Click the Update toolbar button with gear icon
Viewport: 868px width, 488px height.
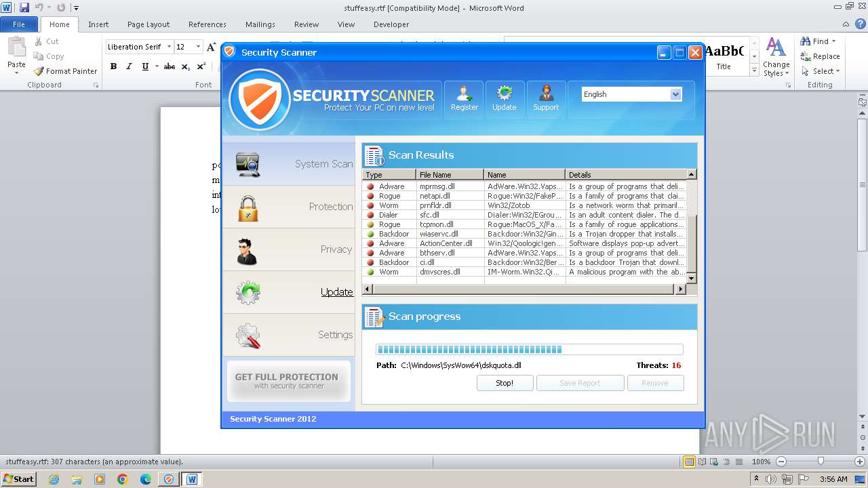504,99
